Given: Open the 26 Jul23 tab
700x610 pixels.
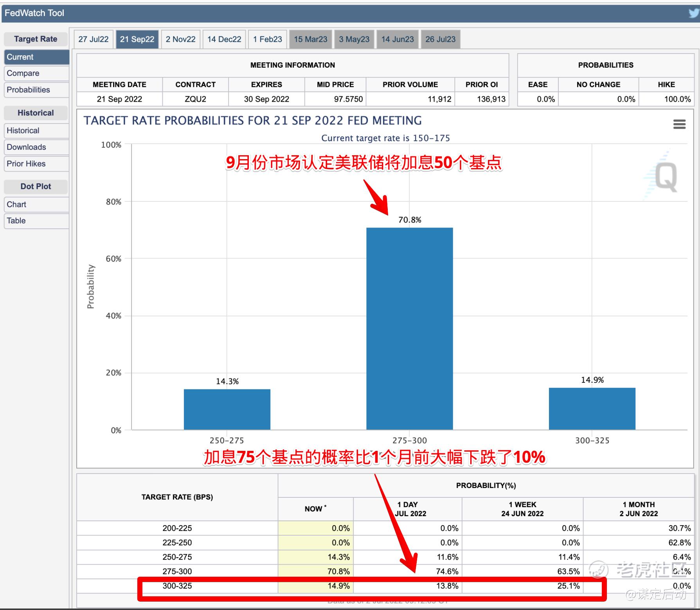Looking at the screenshot, I should 441,39.
